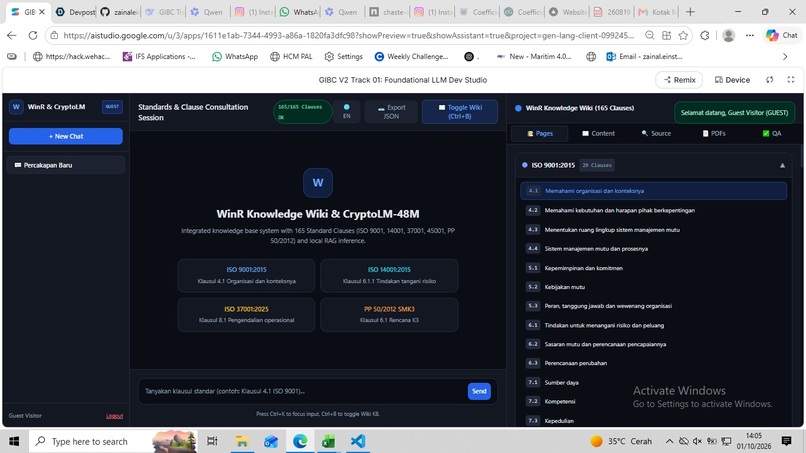The width and height of the screenshot is (806, 453).
Task: Open File Explorer from the taskbar
Action: (x=242, y=441)
